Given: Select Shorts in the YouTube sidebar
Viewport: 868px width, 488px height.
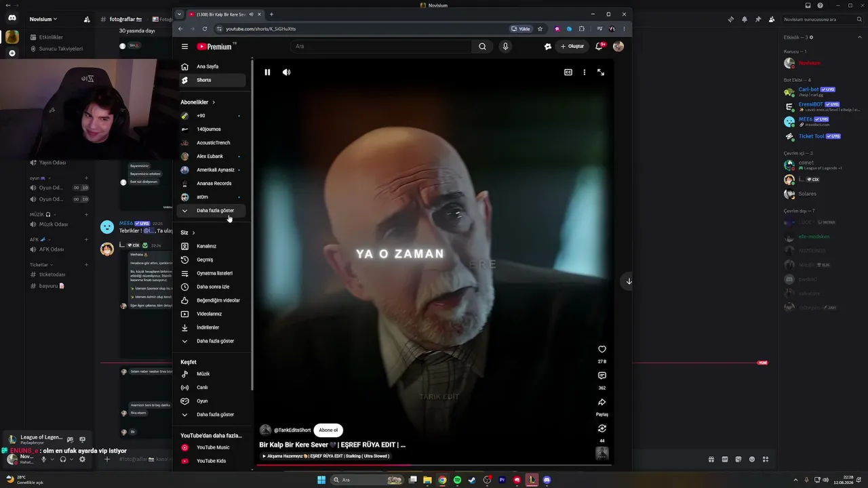Looking at the screenshot, I should [212, 80].
